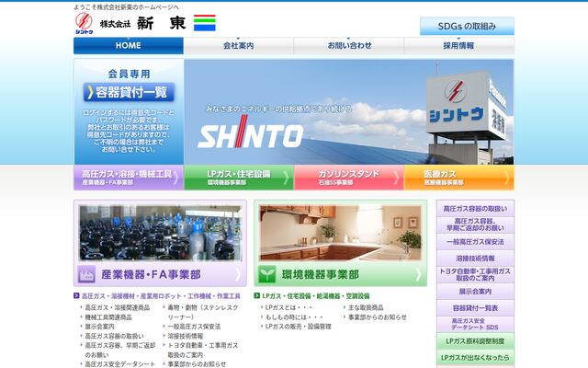Click the chevron on the LPガス・住宅設備 green button
The width and height of the screenshot is (588, 368).
286,178
